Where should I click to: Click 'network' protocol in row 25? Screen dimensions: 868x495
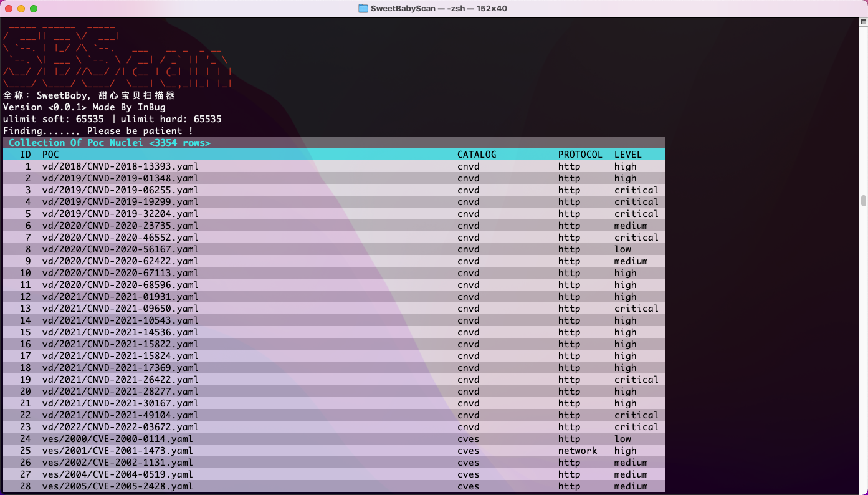tap(578, 451)
